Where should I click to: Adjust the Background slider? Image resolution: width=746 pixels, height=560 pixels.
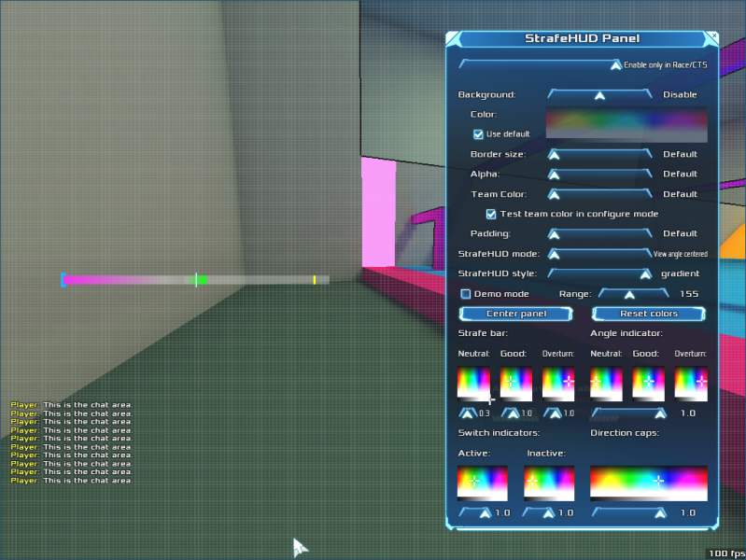599,94
